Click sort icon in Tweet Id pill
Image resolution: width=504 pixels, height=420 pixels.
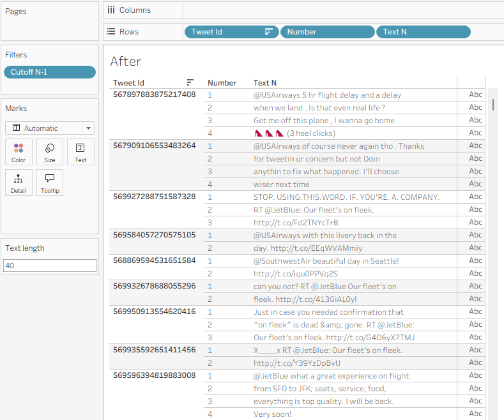point(269,32)
